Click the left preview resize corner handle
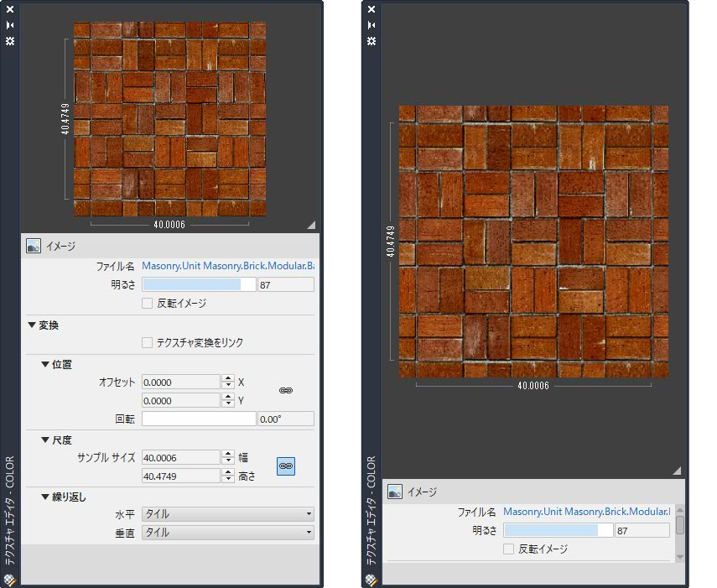The image size is (717, 588). 311,225
